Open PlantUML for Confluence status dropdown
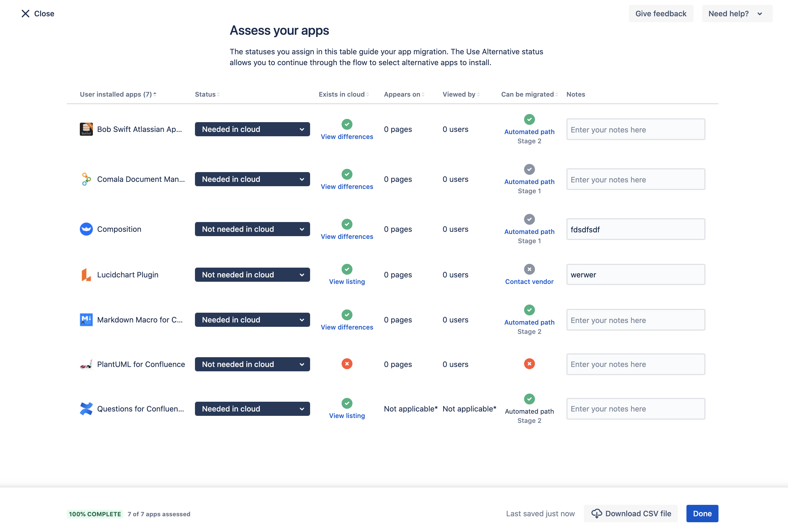Viewport: 788px width, 532px height. 252,364
